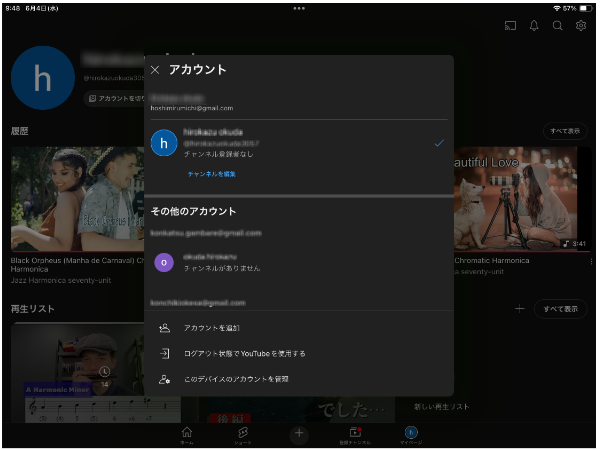600x450 pixels.
Task: Tap the battery indicator in status bar
Action: (x=586, y=8)
